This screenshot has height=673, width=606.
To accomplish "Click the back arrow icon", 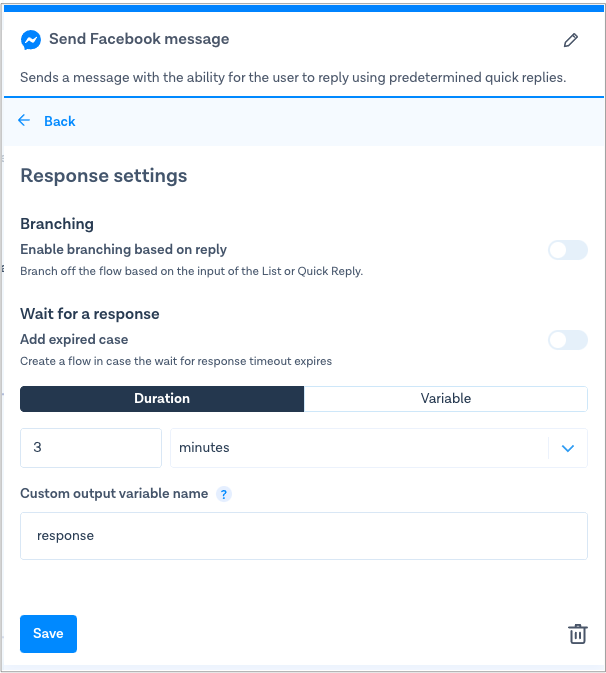I will point(25,121).
